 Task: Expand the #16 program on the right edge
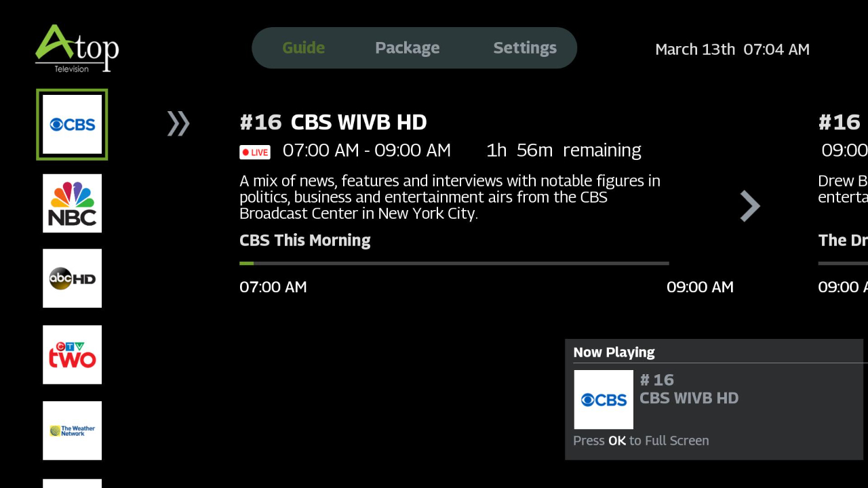pyautogui.click(x=840, y=122)
